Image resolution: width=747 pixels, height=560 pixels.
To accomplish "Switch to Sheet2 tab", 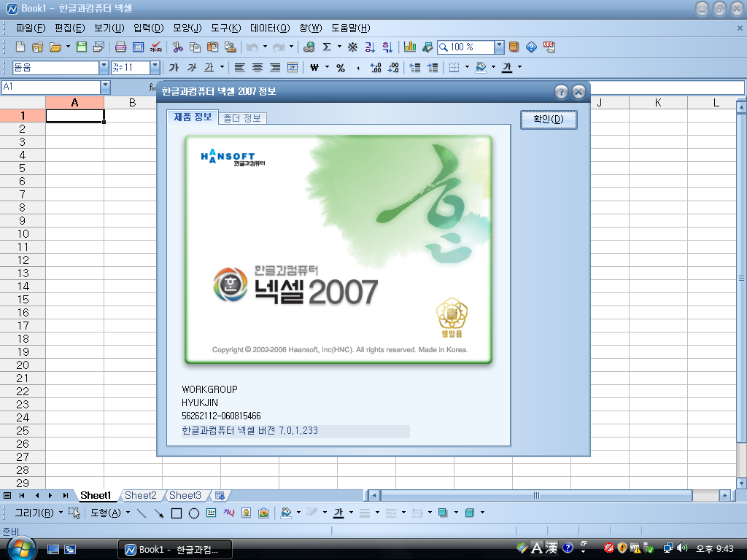I will [141, 495].
